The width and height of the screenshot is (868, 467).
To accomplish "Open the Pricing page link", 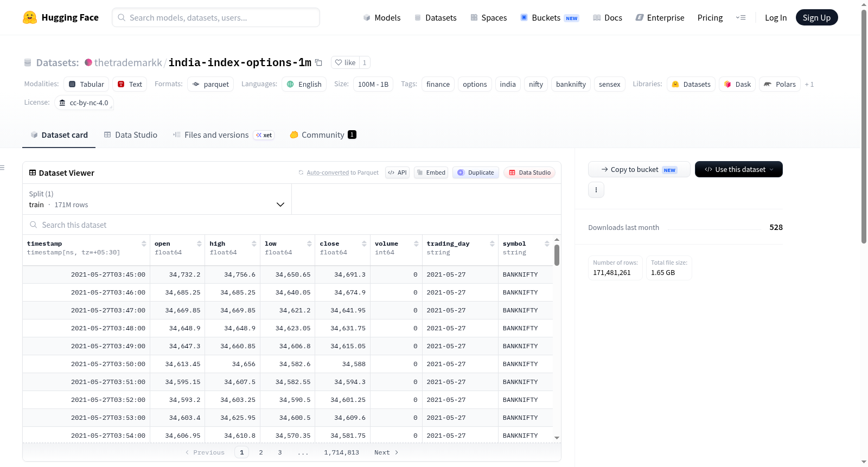I will 710,17.
